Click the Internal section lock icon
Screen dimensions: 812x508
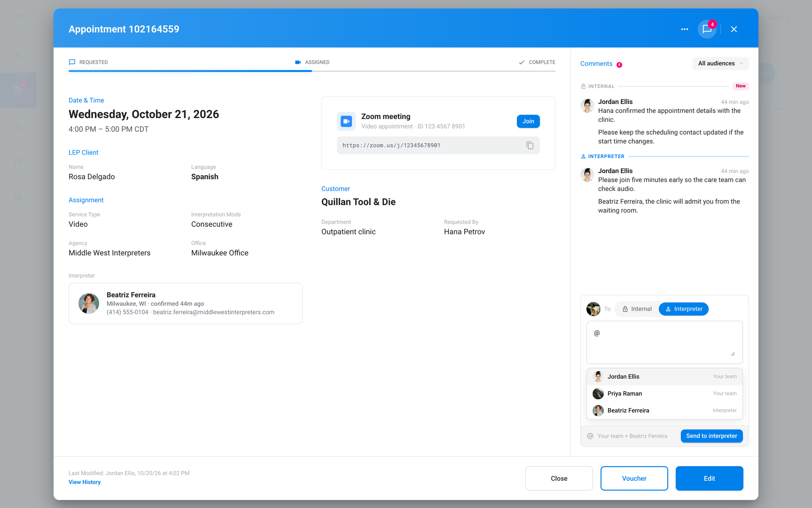point(583,86)
